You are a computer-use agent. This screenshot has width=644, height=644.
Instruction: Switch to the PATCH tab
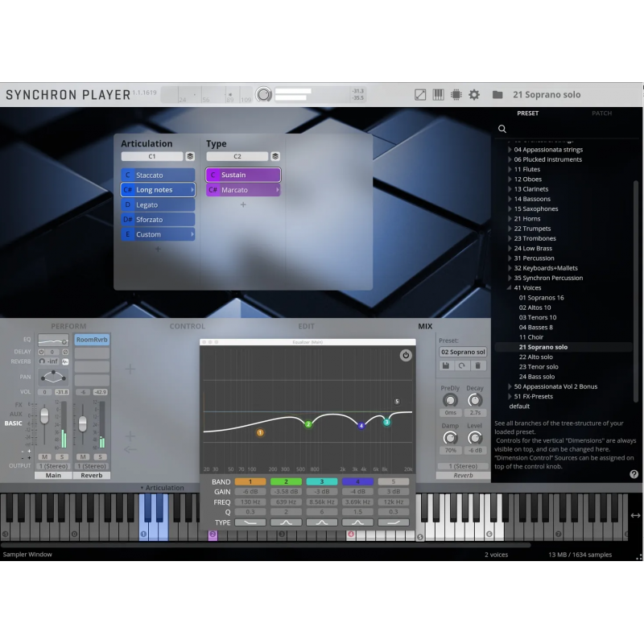601,114
